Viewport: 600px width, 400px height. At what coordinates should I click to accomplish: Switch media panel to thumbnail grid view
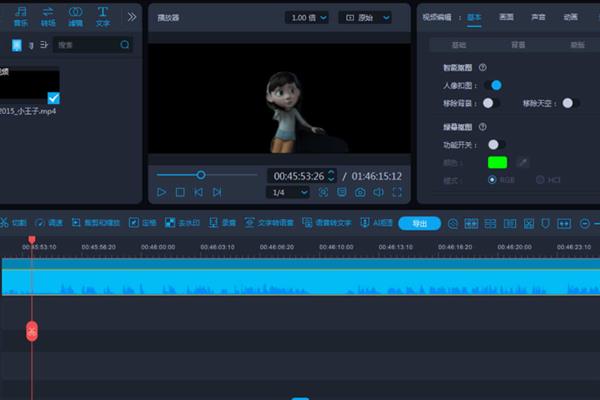point(16,45)
